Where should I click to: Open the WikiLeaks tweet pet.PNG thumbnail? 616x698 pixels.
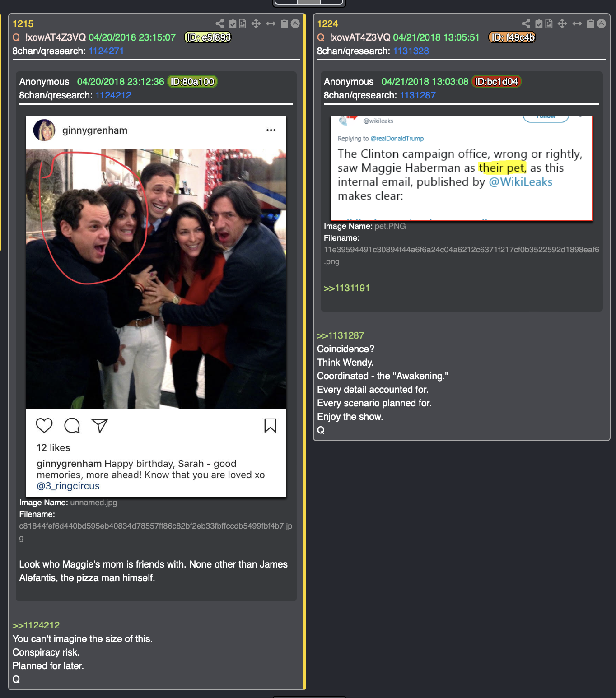tap(462, 168)
